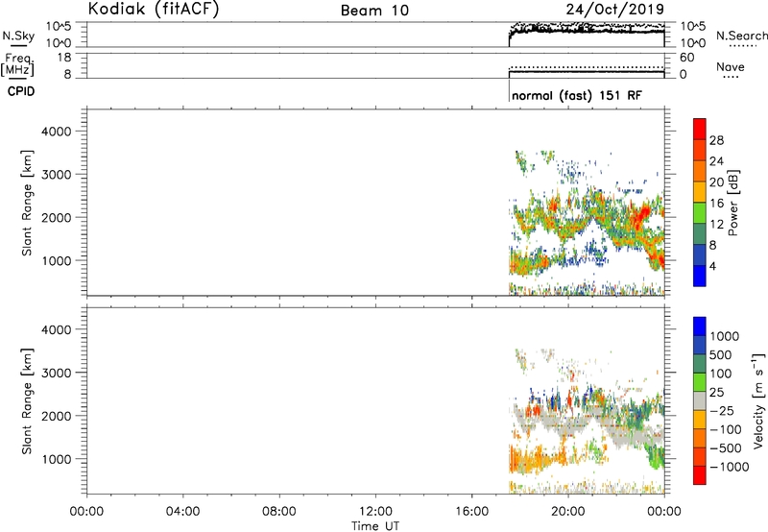Pick the gray ±25 segment of the velocity colorbar
This screenshot has height=532, width=768.
[700, 400]
